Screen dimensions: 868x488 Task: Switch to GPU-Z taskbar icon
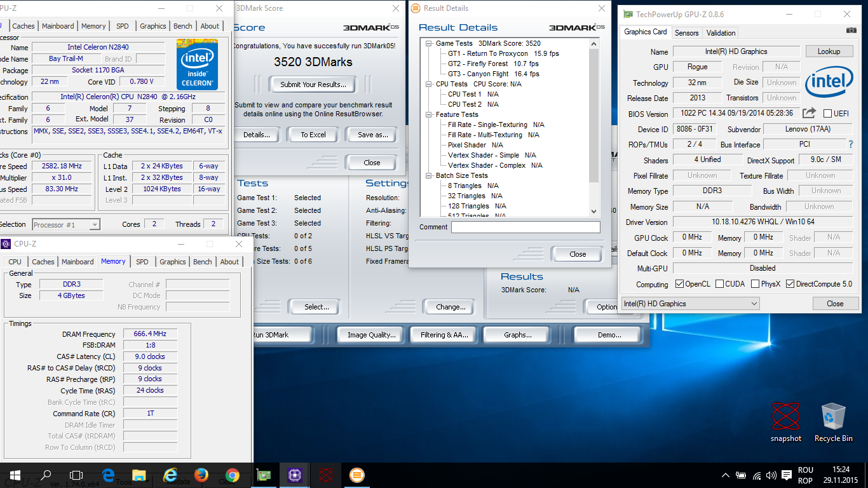pyautogui.click(x=263, y=475)
